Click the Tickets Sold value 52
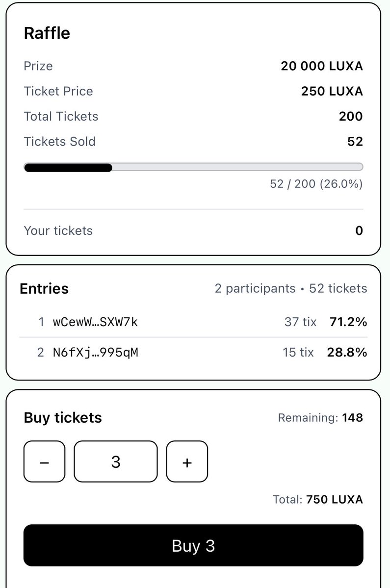This screenshot has height=588, width=390. coord(355,142)
